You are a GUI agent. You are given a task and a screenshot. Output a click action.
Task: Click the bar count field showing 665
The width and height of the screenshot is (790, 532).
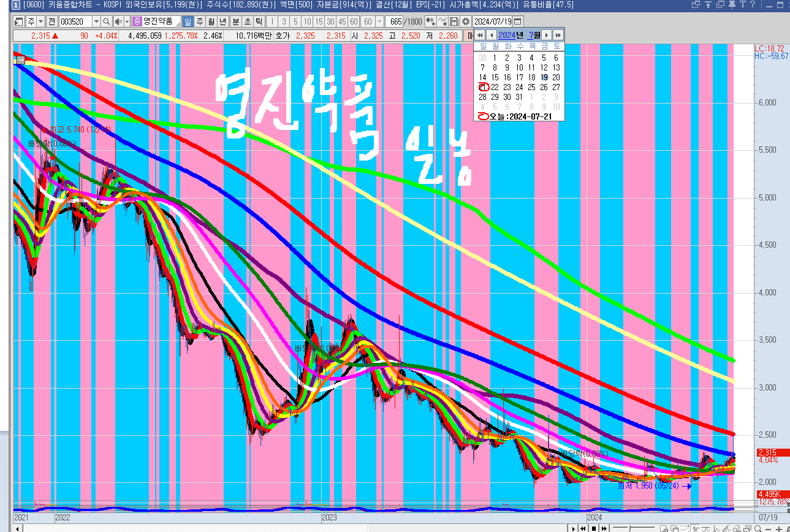395,21
